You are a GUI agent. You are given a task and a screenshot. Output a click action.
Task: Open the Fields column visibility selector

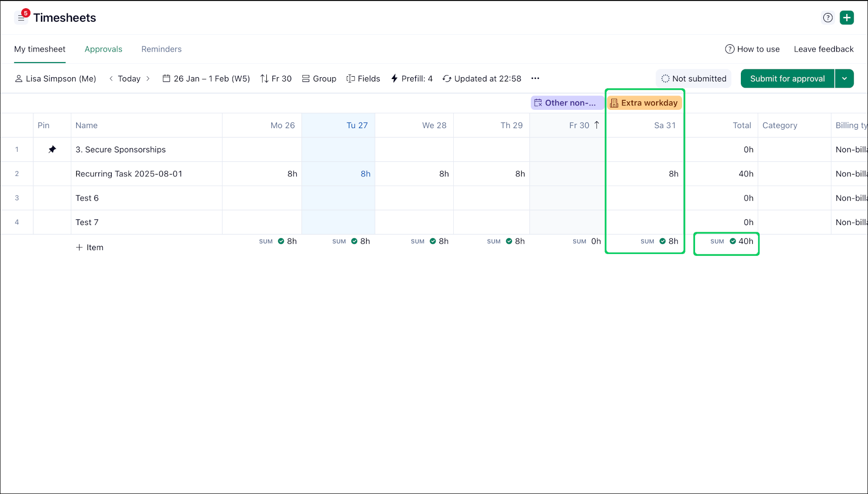363,79
